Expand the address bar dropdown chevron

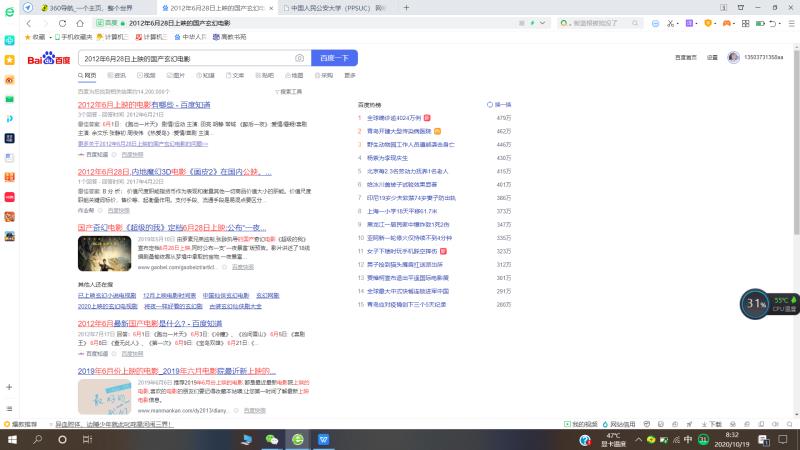pyautogui.click(x=542, y=23)
